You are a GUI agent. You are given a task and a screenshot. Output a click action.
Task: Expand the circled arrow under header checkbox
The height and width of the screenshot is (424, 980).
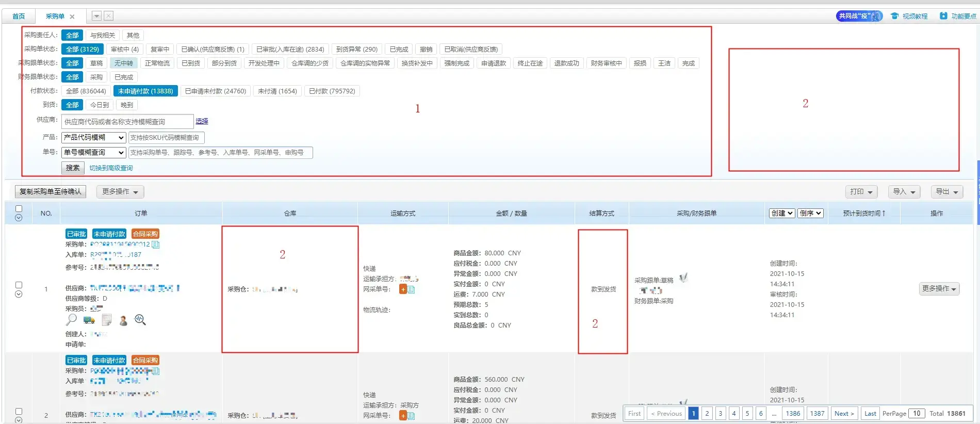pos(19,218)
